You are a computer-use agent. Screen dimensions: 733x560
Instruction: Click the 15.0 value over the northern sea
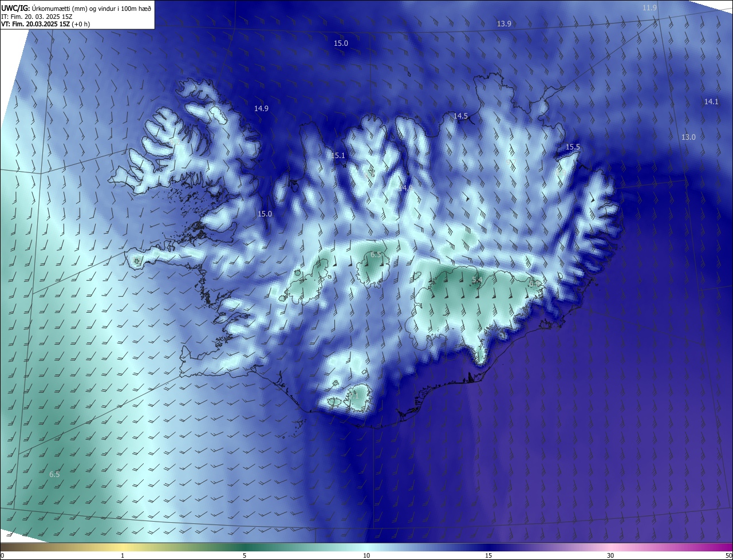pos(341,43)
